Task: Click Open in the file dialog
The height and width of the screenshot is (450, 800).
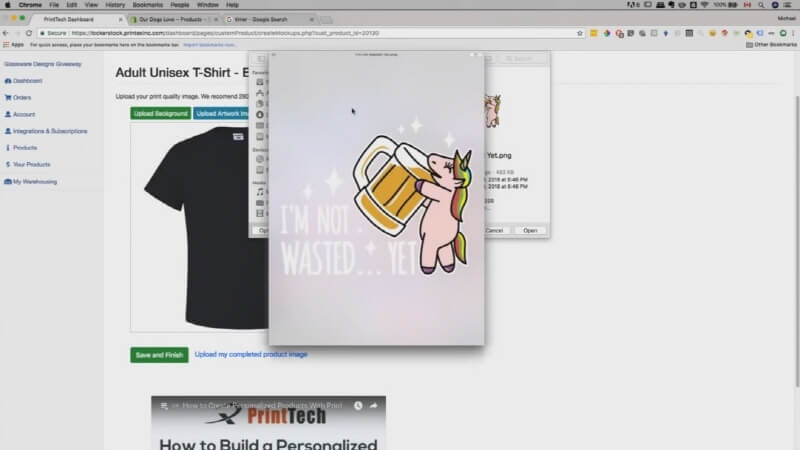Action: (x=530, y=231)
